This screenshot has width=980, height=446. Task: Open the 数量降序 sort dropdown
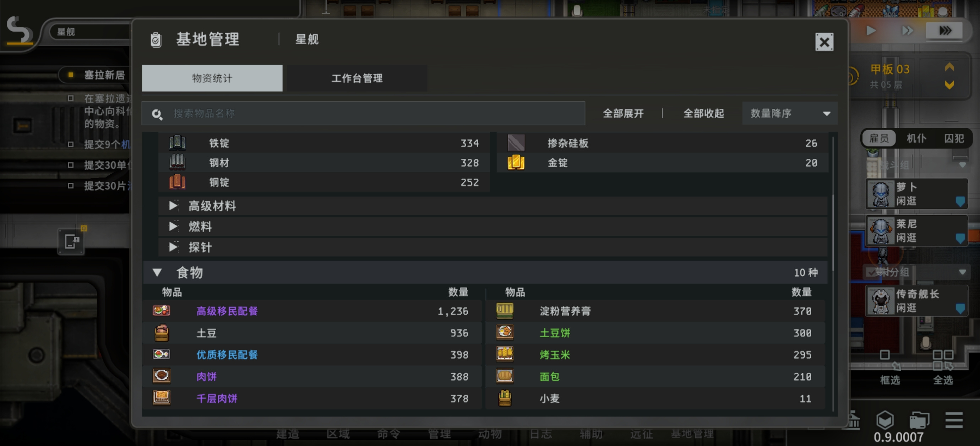click(x=789, y=113)
